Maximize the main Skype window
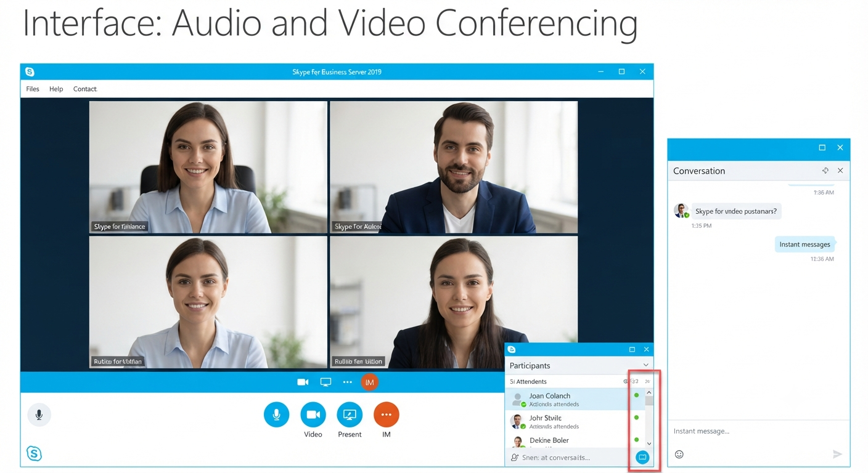Viewport: 868px width, 473px height. coord(621,72)
